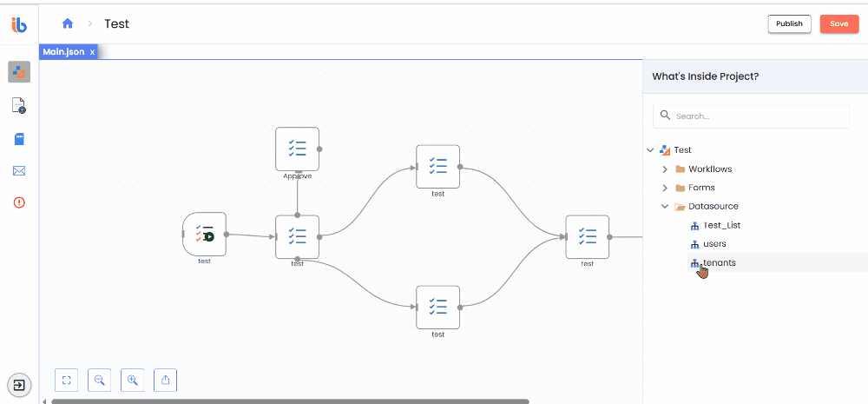Viewport: 868px width, 404px height.
Task: Select the upper branch task node
Action: tap(437, 167)
